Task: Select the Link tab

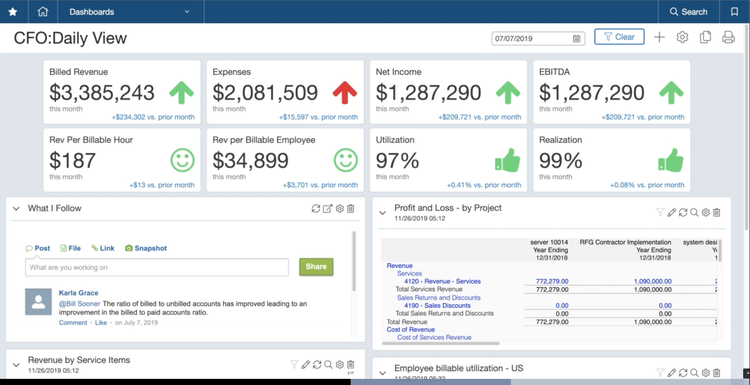Action: coord(103,248)
